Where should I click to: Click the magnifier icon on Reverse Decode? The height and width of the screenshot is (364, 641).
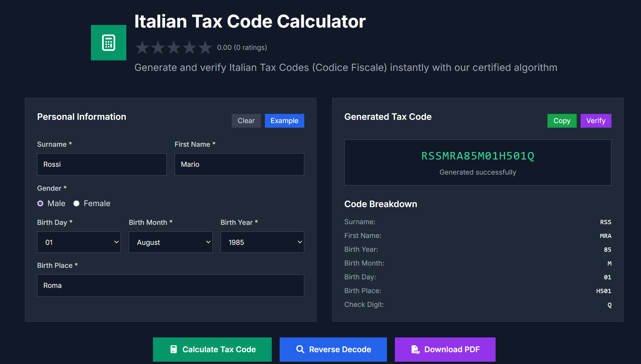[300, 349]
